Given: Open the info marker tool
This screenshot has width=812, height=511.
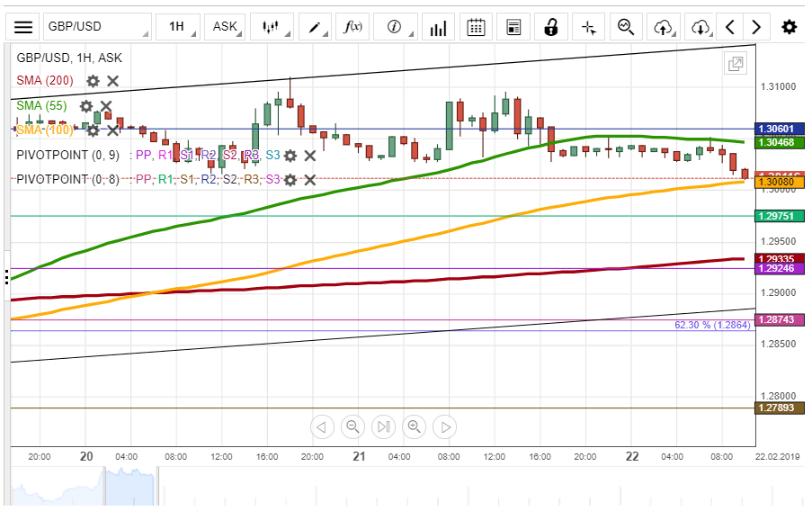Looking at the screenshot, I should point(396,27).
